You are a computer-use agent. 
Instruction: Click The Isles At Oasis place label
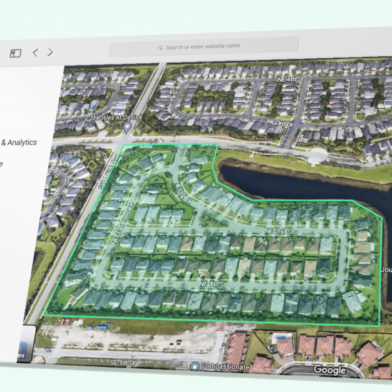pyautogui.click(x=115, y=118)
